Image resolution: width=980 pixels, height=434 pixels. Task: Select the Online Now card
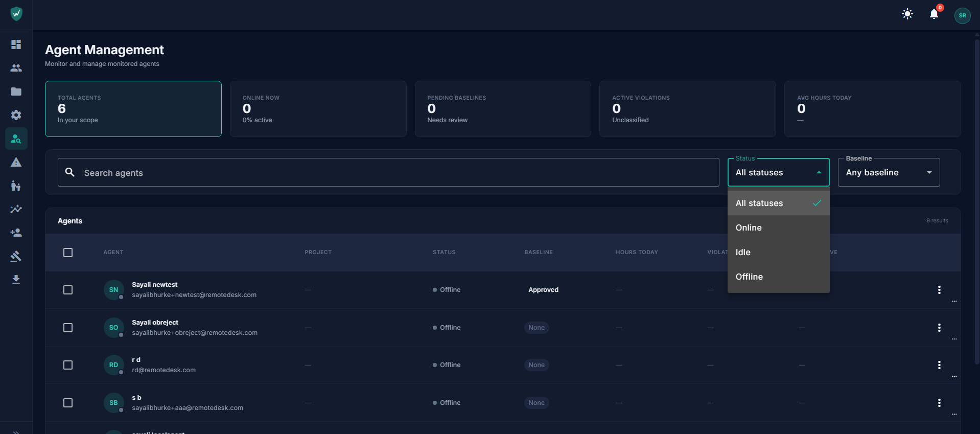(x=318, y=109)
